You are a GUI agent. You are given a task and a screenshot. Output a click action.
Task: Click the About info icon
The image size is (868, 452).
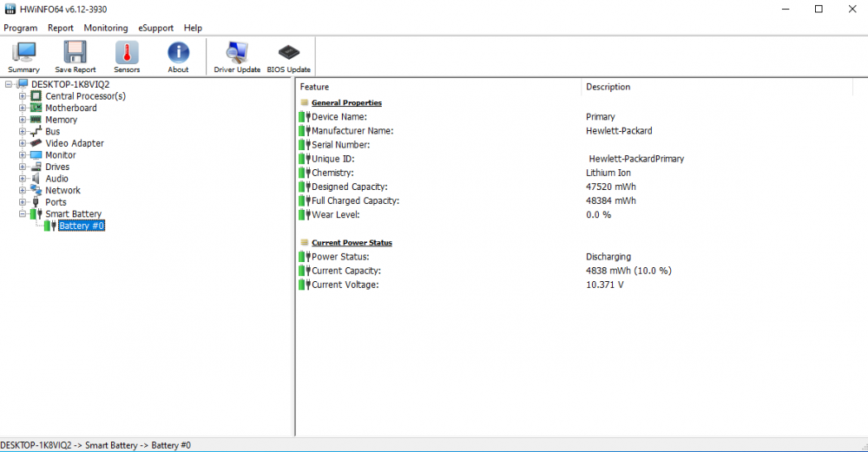(178, 56)
